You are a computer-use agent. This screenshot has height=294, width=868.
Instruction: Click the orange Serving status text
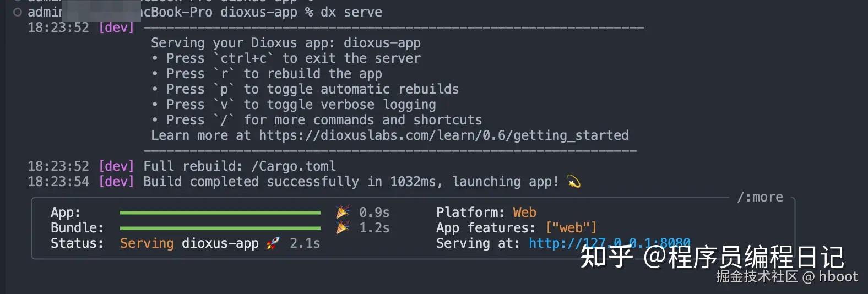tap(147, 243)
